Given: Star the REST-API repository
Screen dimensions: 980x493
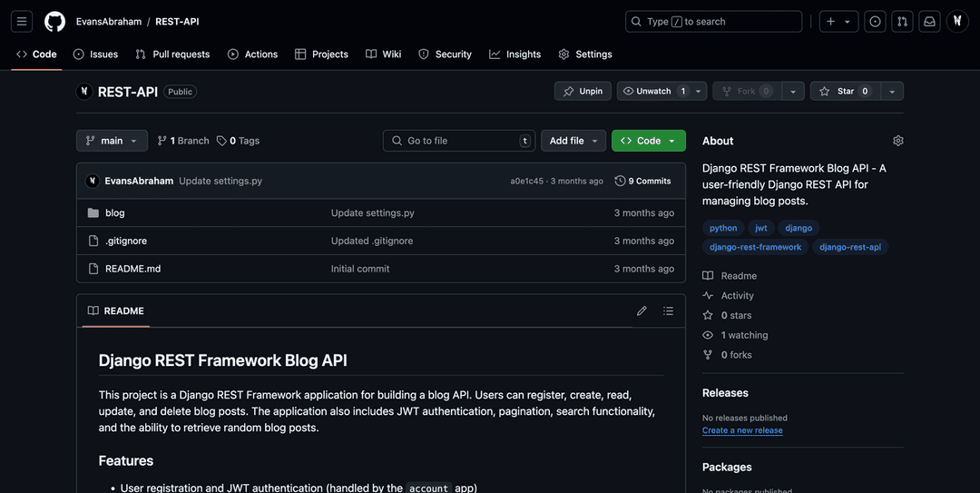Looking at the screenshot, I should 846,91.
